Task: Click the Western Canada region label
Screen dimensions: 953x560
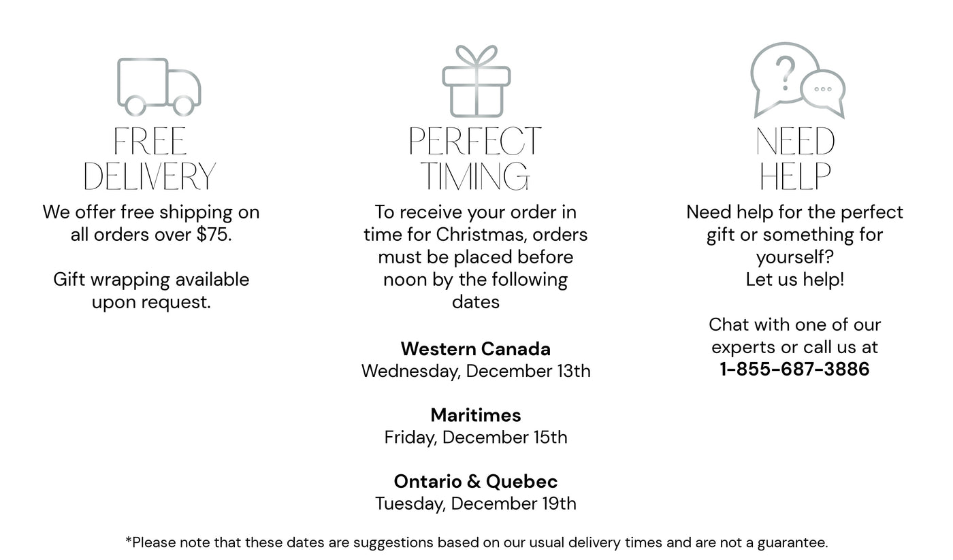Action: 476,349
